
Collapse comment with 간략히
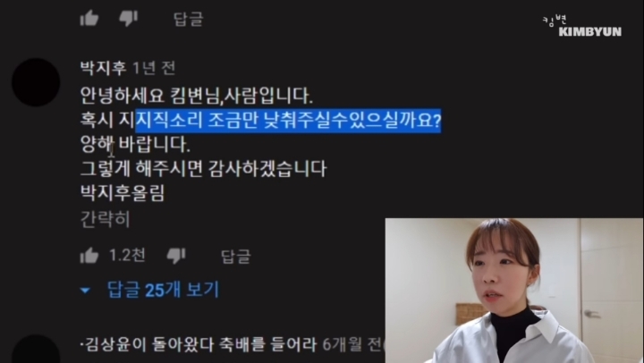[x=106, y=219]
